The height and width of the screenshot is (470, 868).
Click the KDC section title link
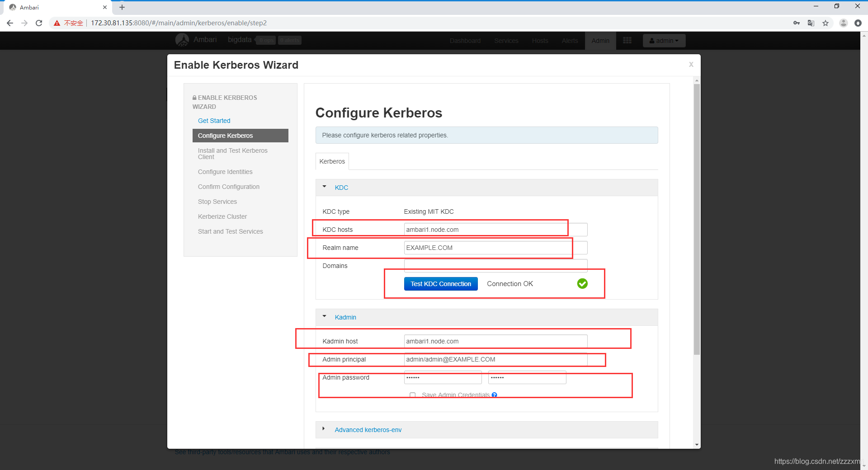[x=341, y=188]
